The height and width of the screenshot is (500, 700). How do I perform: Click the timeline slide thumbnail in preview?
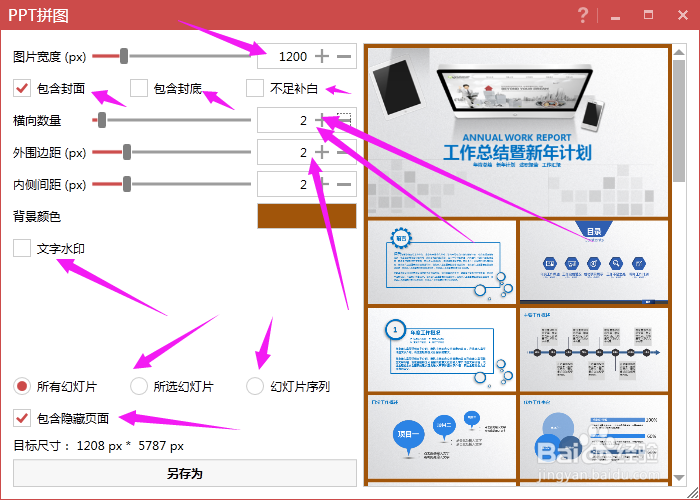tap(594, 350)
